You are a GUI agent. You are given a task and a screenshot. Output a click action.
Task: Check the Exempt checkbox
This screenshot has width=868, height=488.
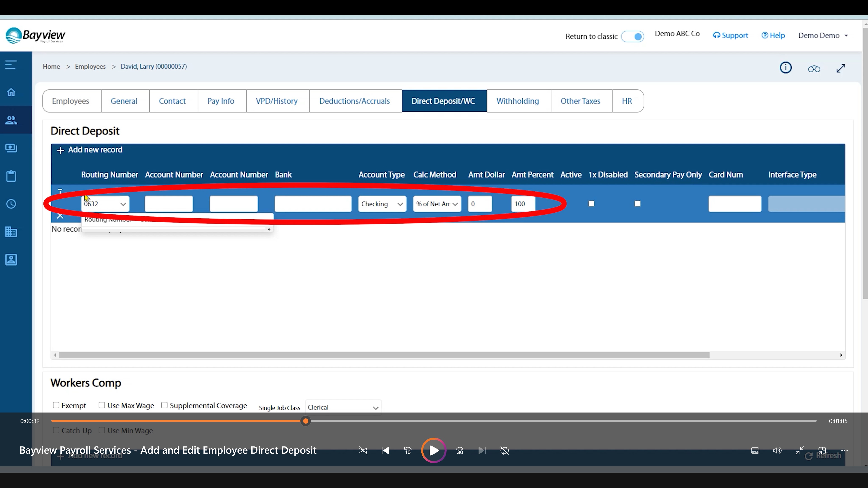56,405
